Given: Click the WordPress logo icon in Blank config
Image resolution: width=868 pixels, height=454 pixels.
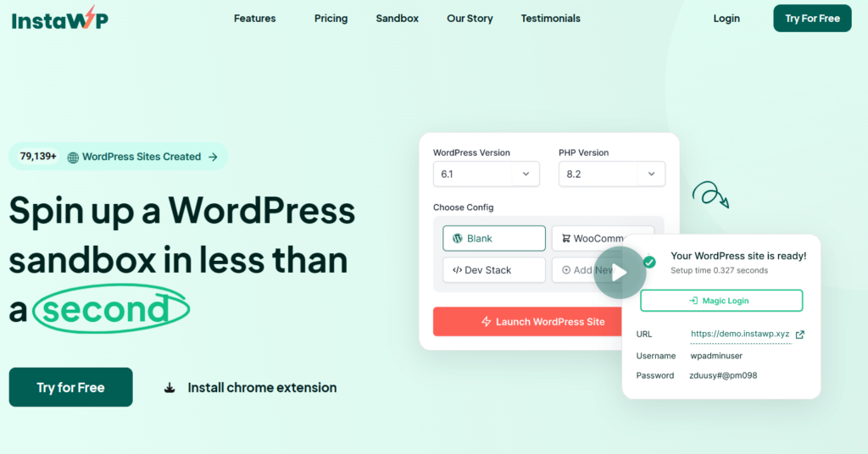Looking at the screenshot, I should coord(457,238).
